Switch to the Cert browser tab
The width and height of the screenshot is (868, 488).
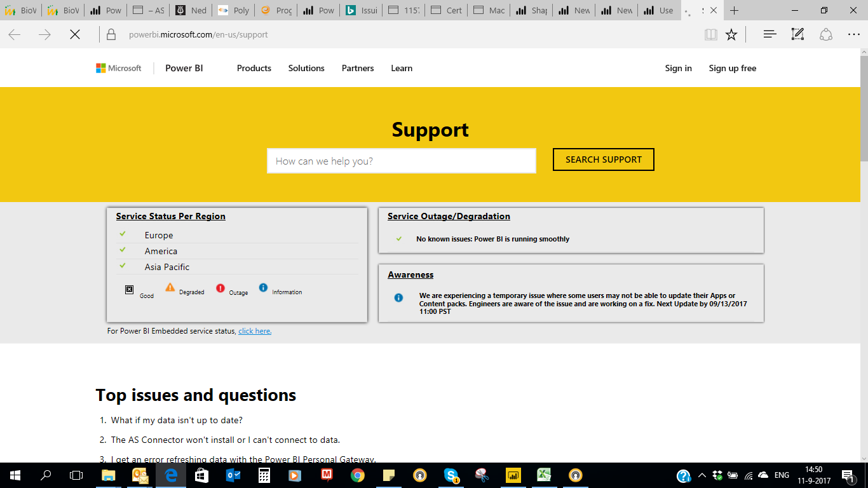click(447, 10)
